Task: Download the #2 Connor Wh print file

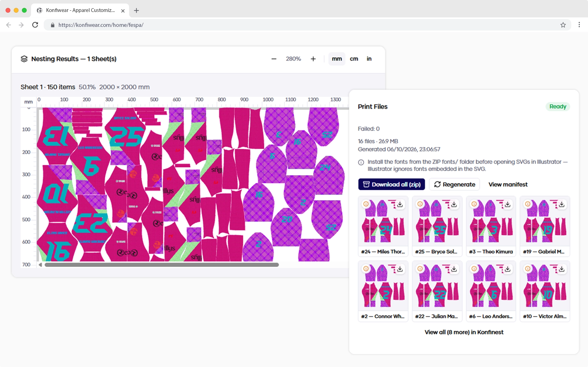Action: [x=400, y=269]
